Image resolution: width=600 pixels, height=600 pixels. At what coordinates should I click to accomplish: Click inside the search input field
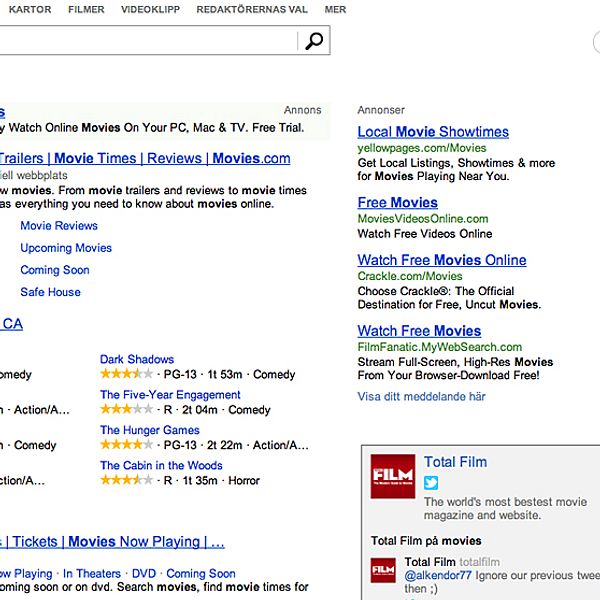click(150, 41)
